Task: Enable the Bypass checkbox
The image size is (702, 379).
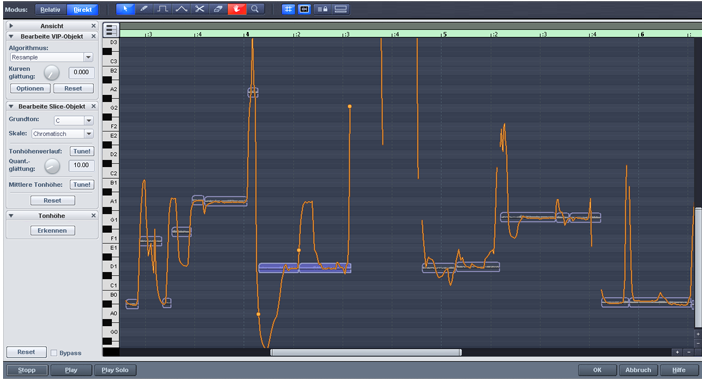Action: pyautogui.click(x=54, y=353)
